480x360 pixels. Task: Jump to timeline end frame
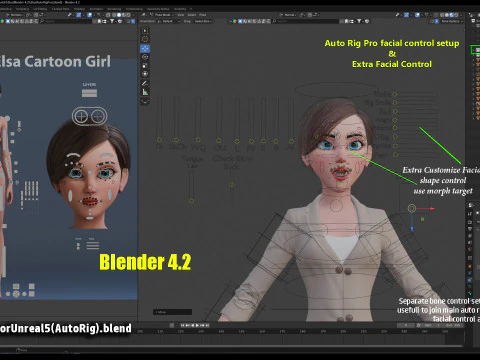pos(207,325)
